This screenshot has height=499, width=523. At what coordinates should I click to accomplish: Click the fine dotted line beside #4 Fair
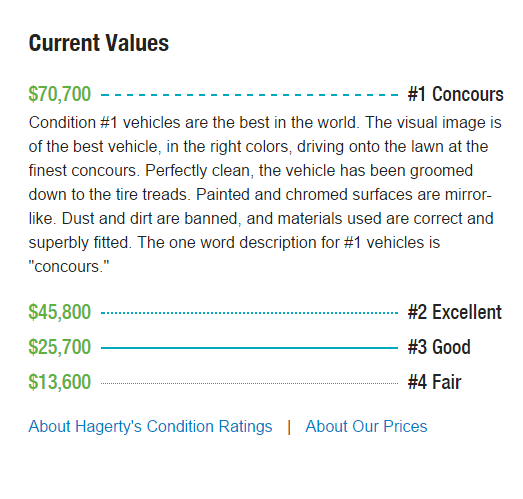[x=249, y=383]
